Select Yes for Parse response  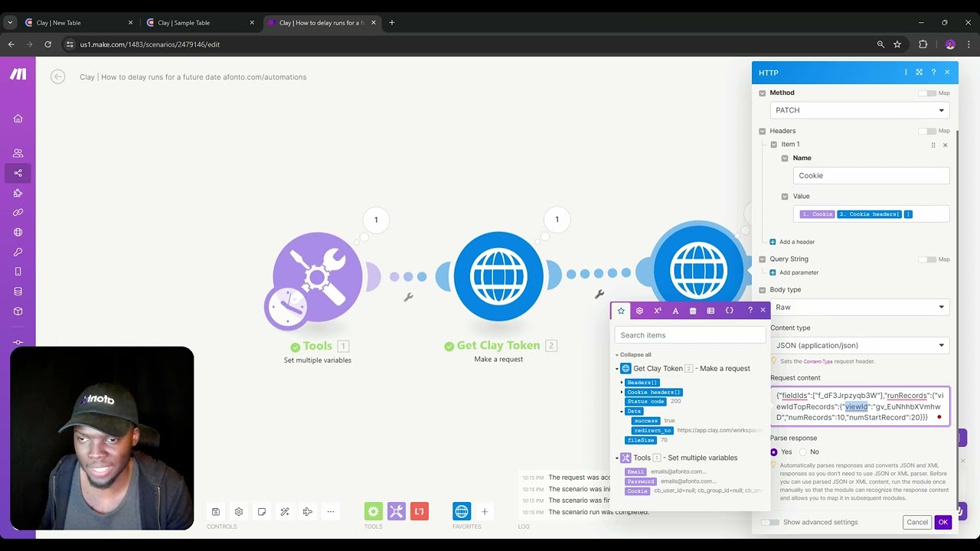[x=774, y=452]
